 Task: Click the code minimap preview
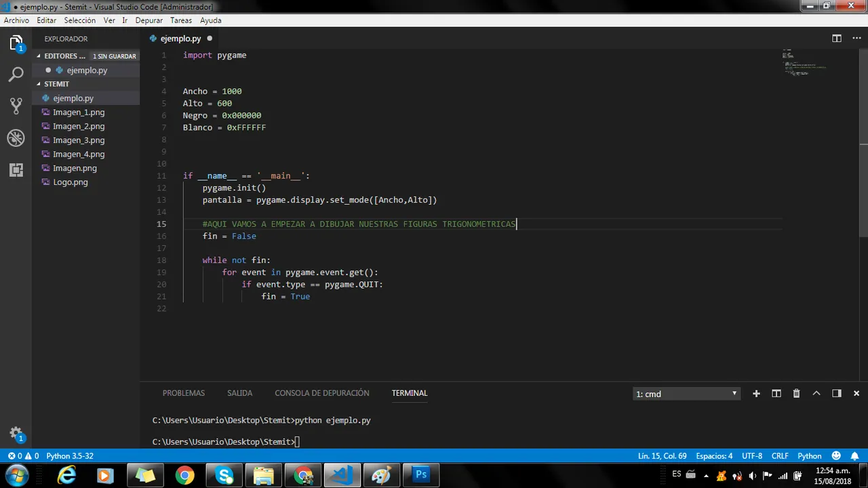[804, 62]
